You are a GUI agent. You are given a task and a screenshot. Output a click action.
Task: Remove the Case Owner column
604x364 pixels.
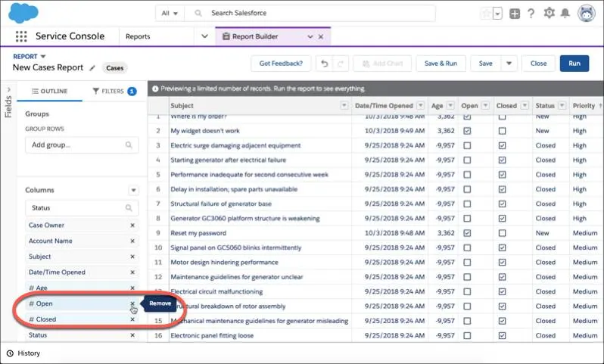[132, 226]
